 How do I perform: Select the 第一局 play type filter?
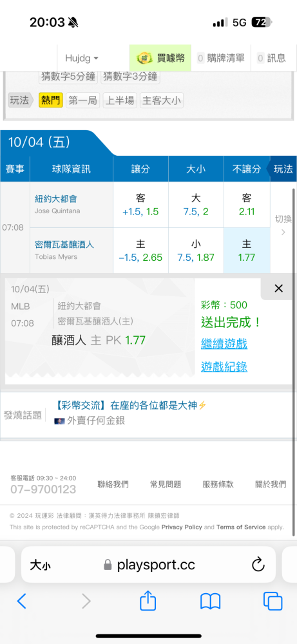[x=82, y=100]
